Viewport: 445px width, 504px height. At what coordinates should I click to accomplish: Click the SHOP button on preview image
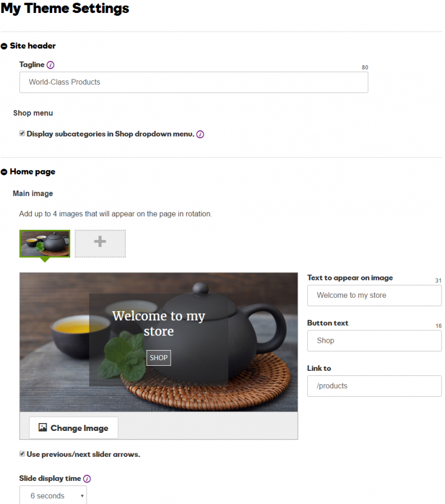click(158, 358)
